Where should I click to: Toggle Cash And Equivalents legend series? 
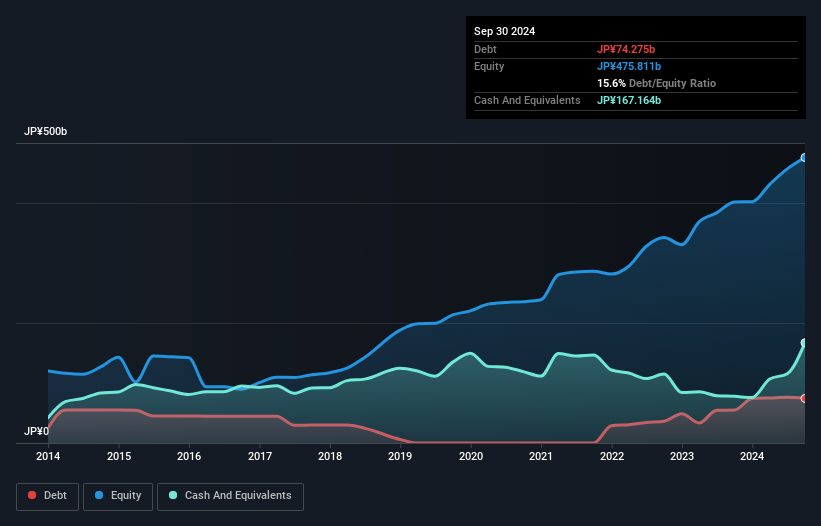point(230,495)
